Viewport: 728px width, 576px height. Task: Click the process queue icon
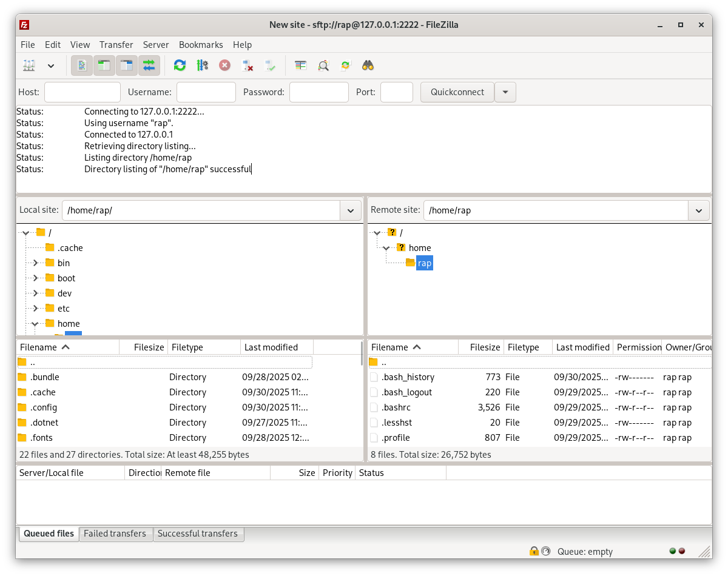coord(202,65)
